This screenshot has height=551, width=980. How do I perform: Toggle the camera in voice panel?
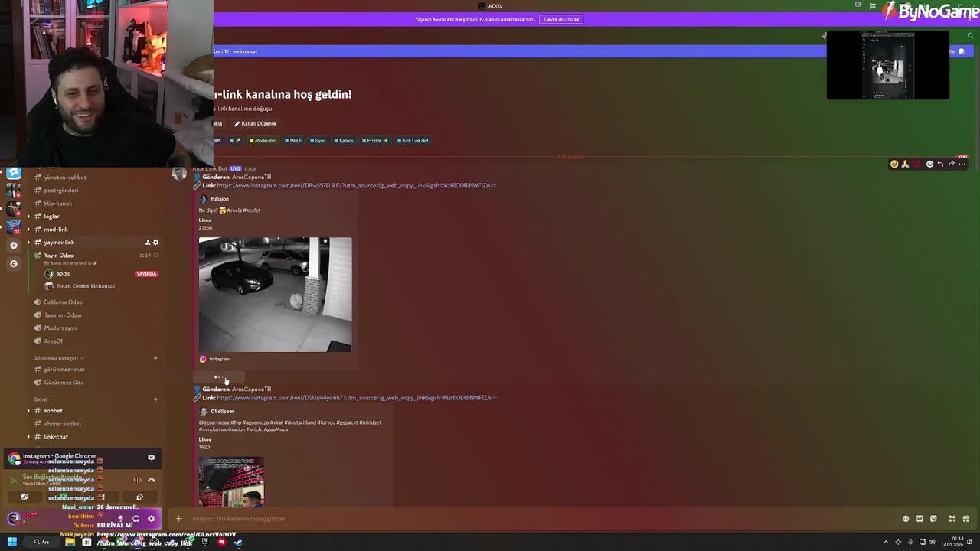coord(24,497)
